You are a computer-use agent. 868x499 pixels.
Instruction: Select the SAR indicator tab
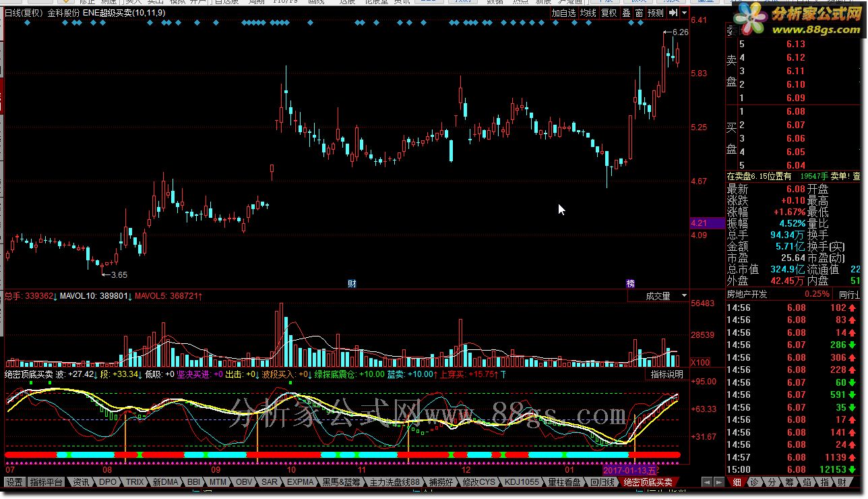[270, 482]
